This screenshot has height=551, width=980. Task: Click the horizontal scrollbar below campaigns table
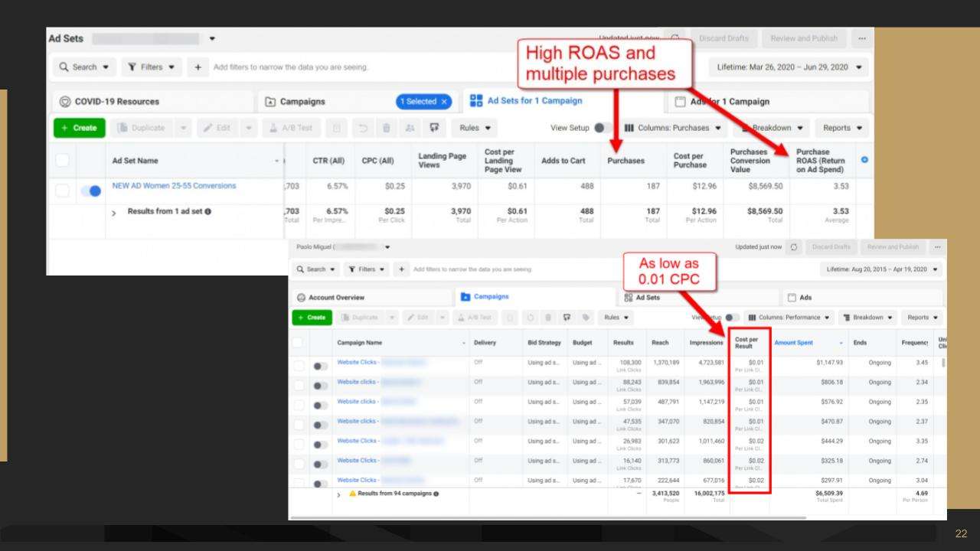point(548,517)
